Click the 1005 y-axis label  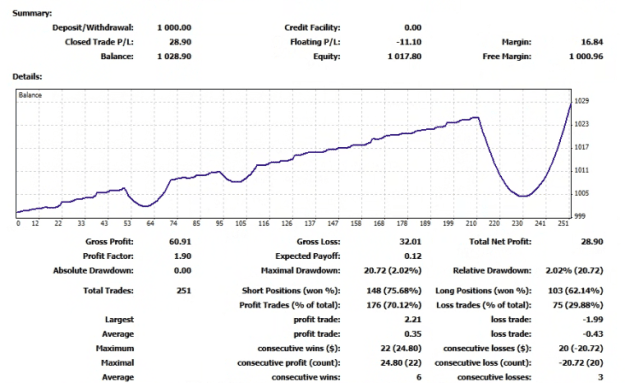pyautogui.click(x=581, y=193)
